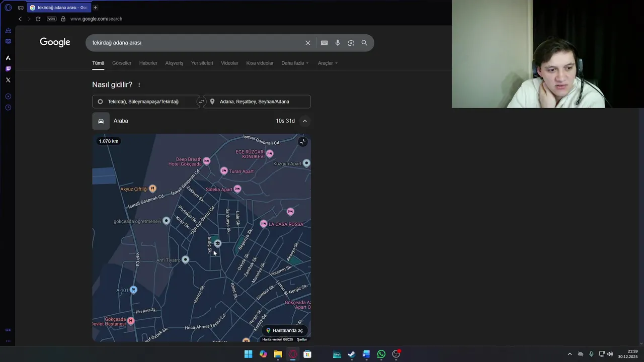Click the site security lock icon
The height and width of the screenshot is (362, 644).
tap(63, 19)
